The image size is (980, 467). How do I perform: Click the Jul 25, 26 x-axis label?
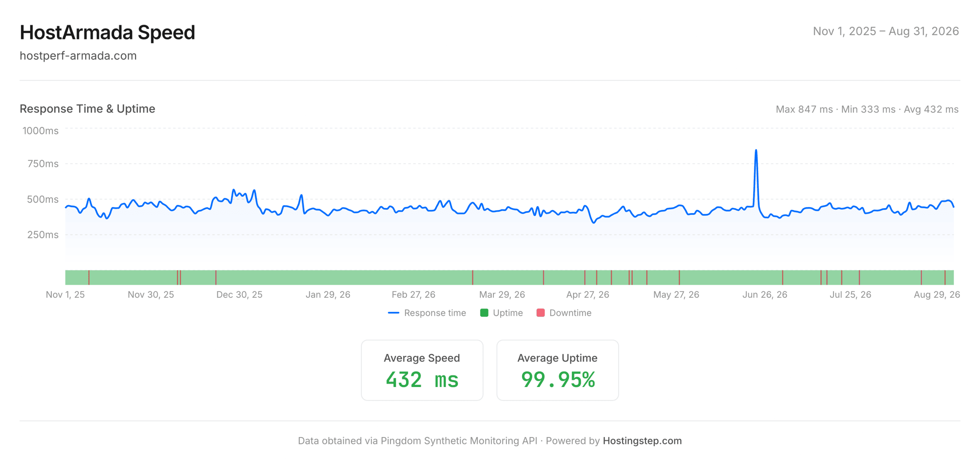click(850, 294)
